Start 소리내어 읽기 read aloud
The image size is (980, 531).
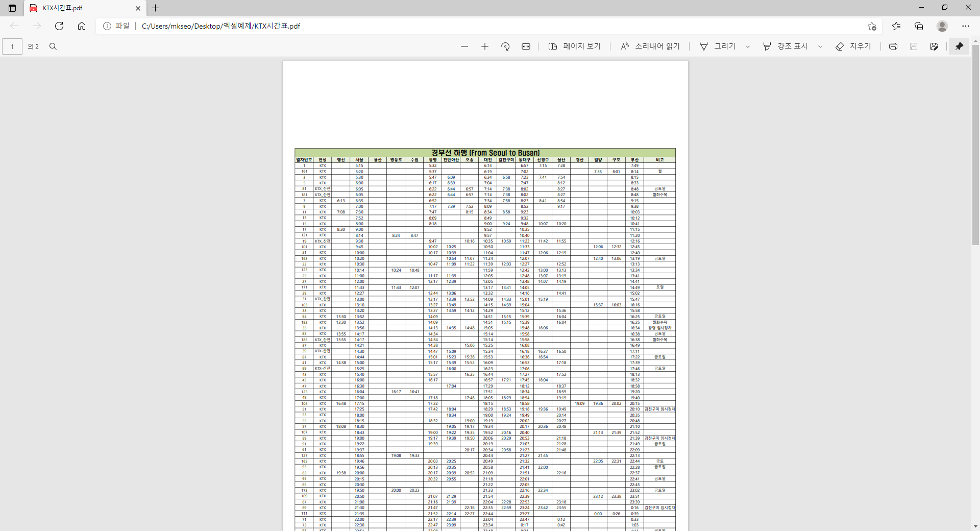coord(650,46)
